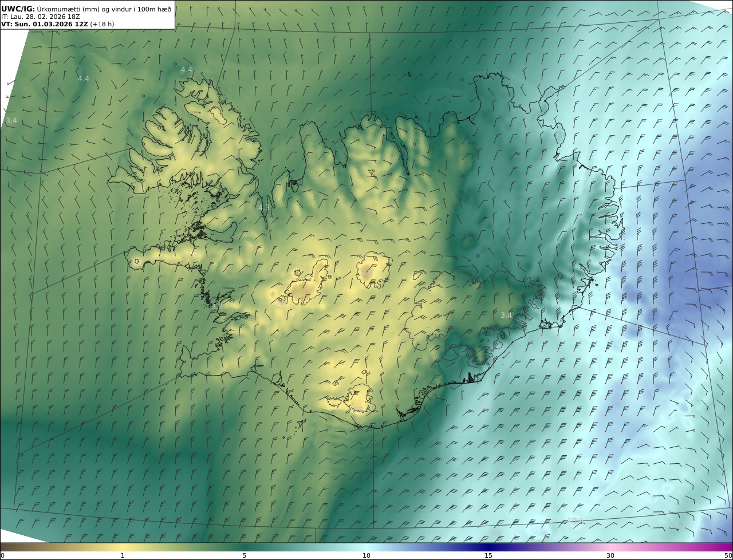Click the colour scale tick label '30'

click(610, 555)
